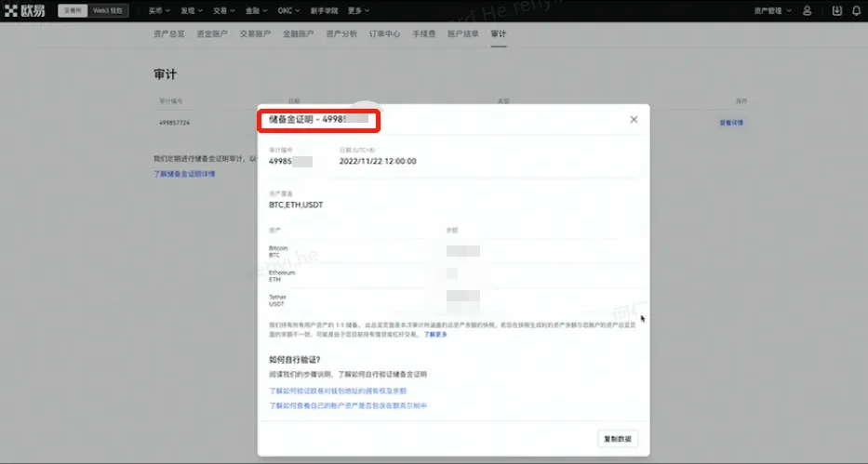Image resolution: width=868 pixels, height=464 pixels.
Task: Switch to the 资产分析 tab
Action: pyautogui.click(x=341, y=33)
